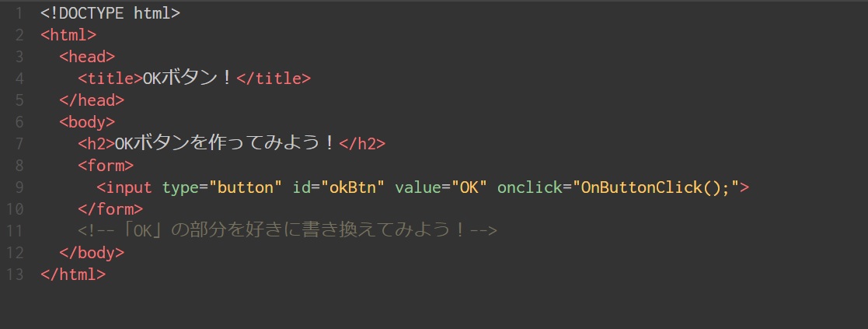The width and height of the screenshot is (868, 329).
Task: Click line number 1 in the gutter
Action: (x=19, y=13)
